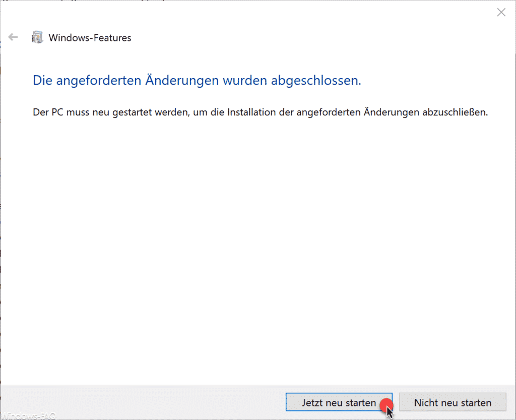Click the Windows-Features program icon
This screenshot has width=516, height=420.
37,37
